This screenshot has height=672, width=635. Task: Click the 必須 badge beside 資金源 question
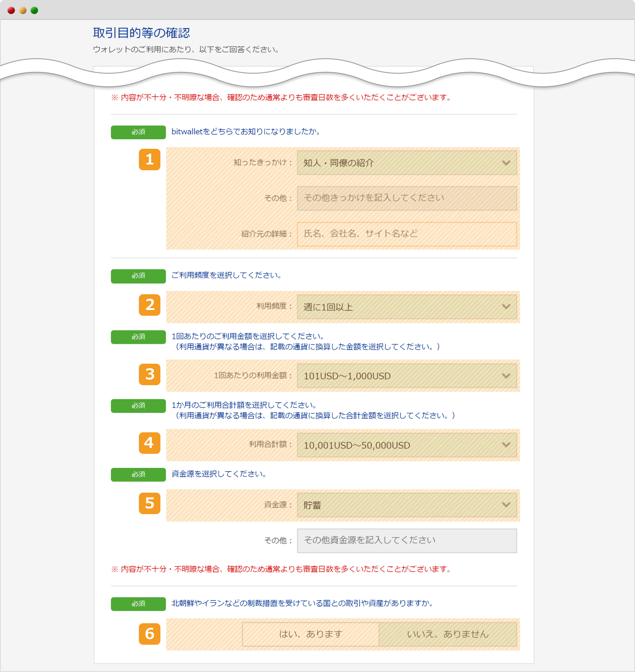(x=138, y=474)
